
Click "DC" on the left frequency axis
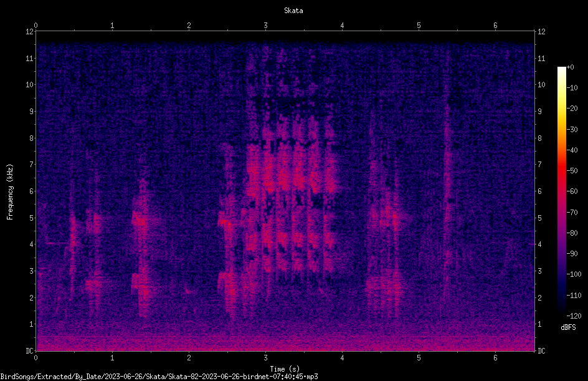click(x=29, y=351)
